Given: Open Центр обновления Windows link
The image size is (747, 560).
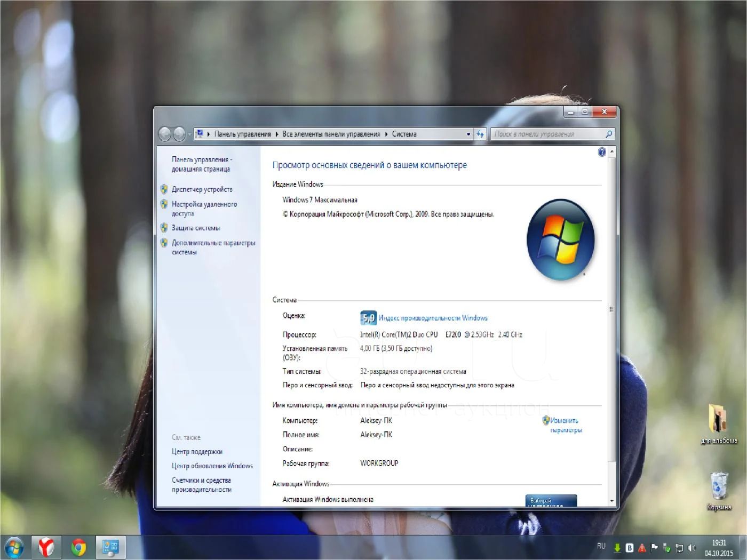Looking at the screenshot, I should click(x=212, y=466).
